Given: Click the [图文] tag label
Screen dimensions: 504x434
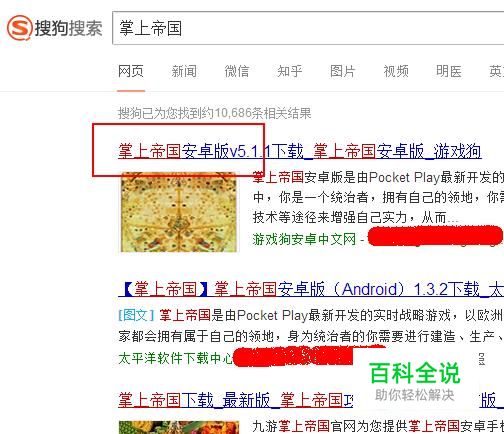Looking at the screenshot, I should coord(137,315).
